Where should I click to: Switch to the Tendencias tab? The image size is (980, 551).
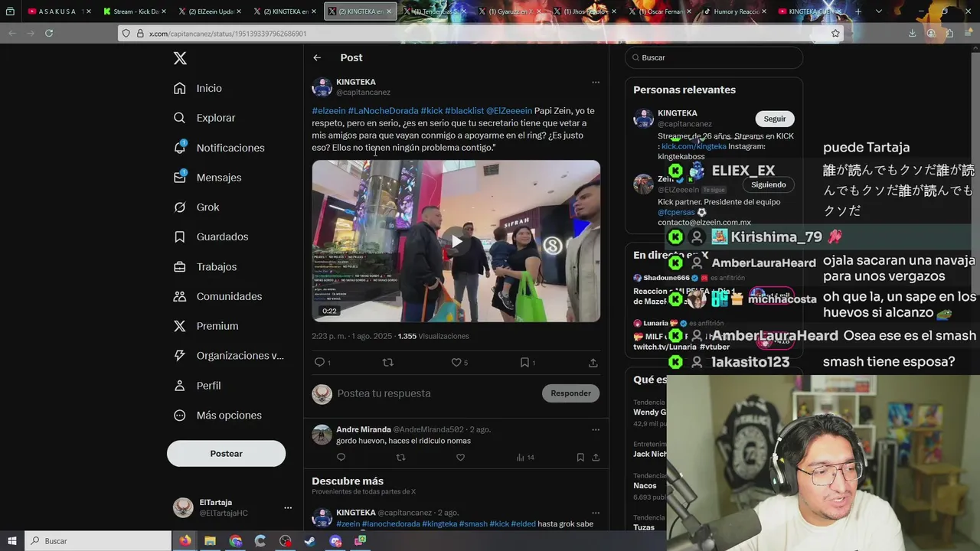pos(435,11)
